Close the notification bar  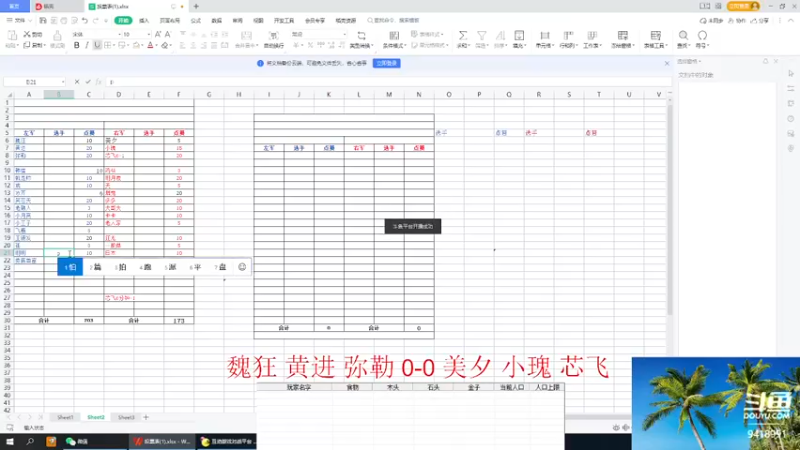[x=667, y=63]
